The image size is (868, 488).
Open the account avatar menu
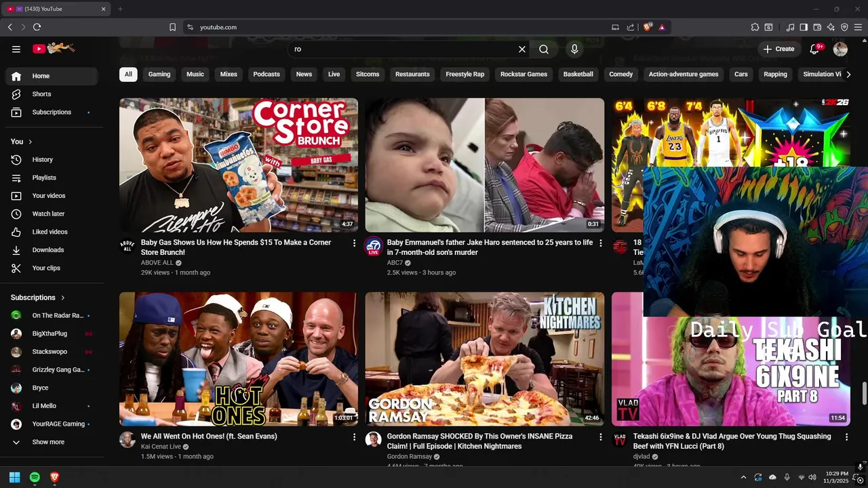click(840, 49)
